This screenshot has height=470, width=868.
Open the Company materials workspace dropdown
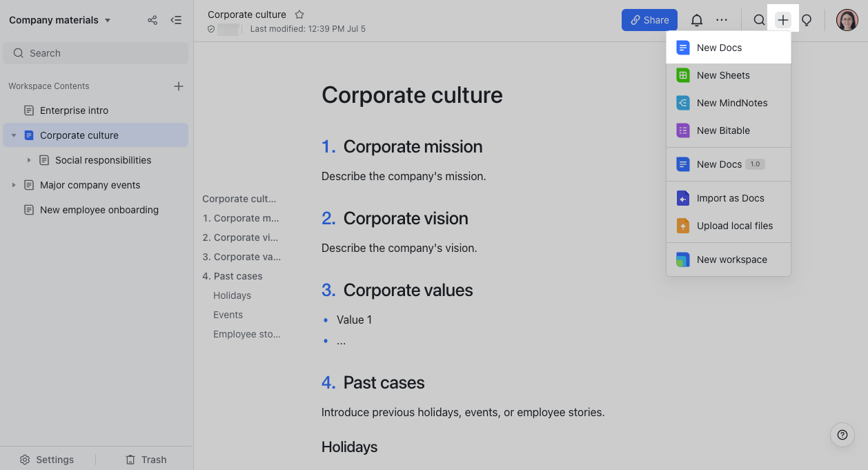(x=108, y=21)
